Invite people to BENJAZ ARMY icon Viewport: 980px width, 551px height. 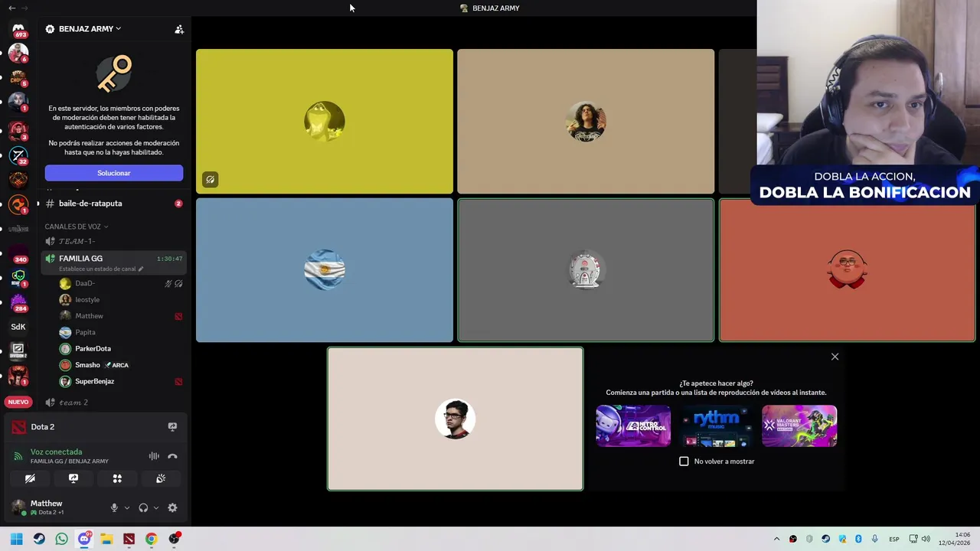[x=179, y=29]
